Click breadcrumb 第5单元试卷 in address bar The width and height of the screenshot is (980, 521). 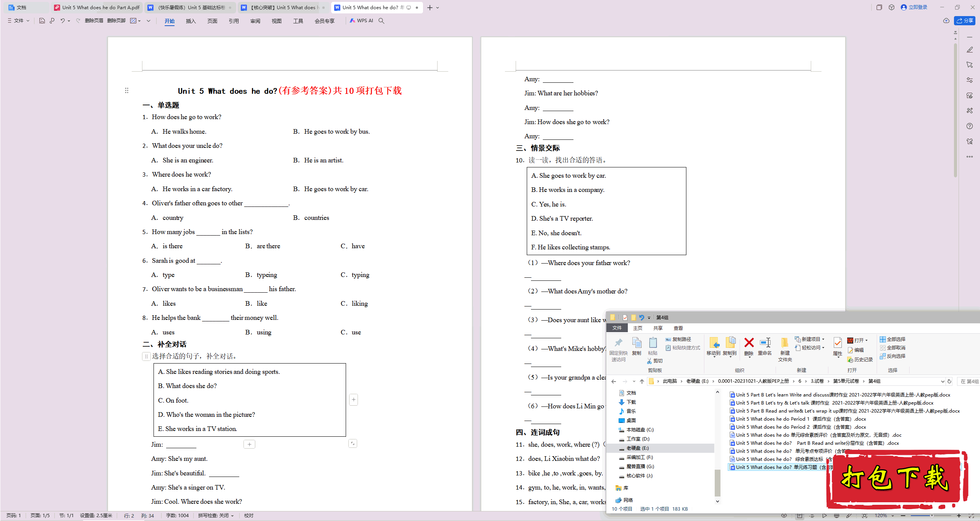click(846, 381)
